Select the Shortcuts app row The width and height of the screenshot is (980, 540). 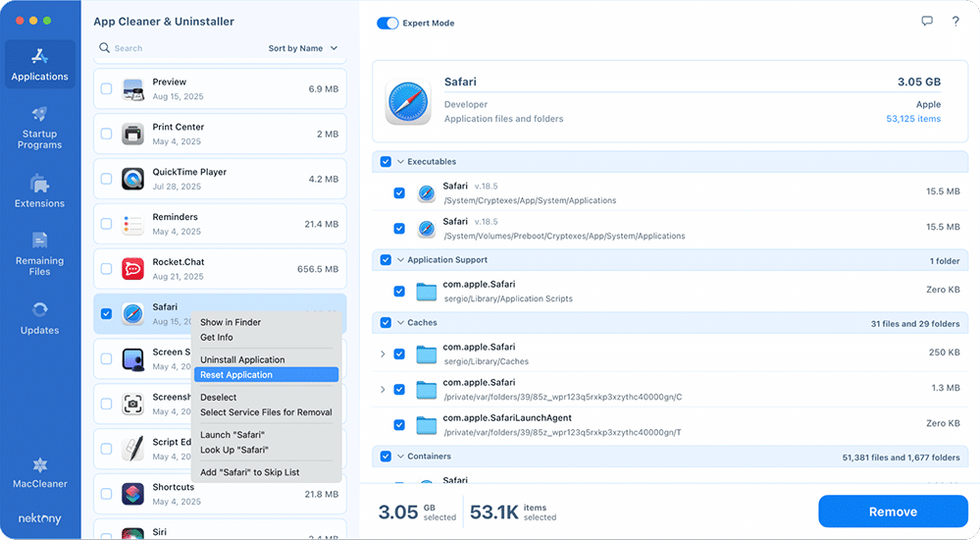coord(220,494)
